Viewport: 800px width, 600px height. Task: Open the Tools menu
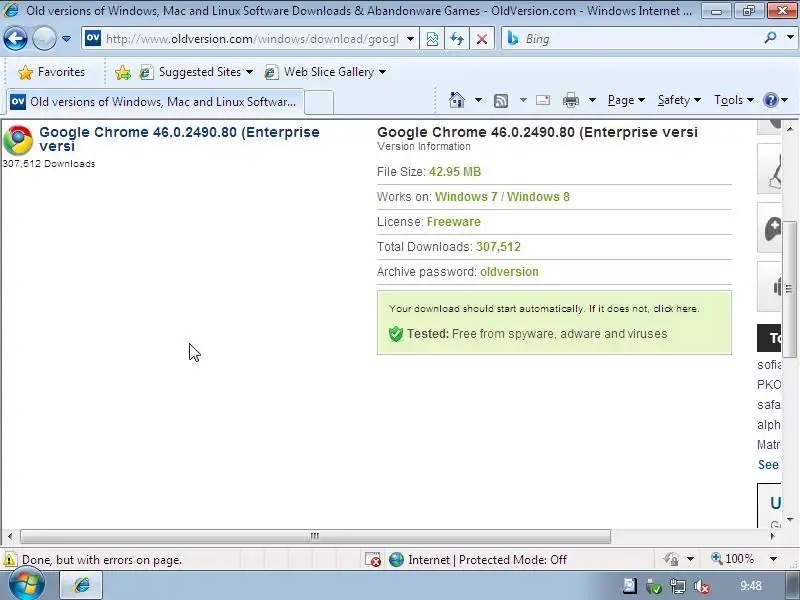[x=734, y=100]
